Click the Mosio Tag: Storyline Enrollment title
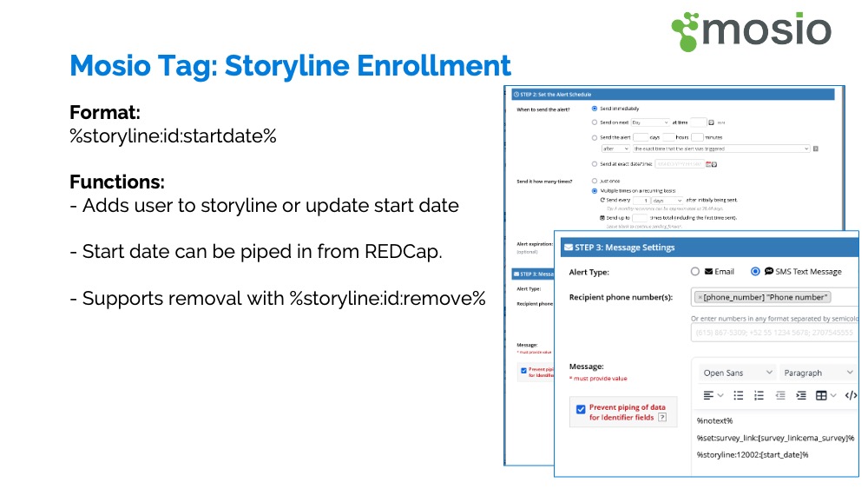Image resolution: width=868 pixels, height=489 pixels. click(x=290, y=66)
